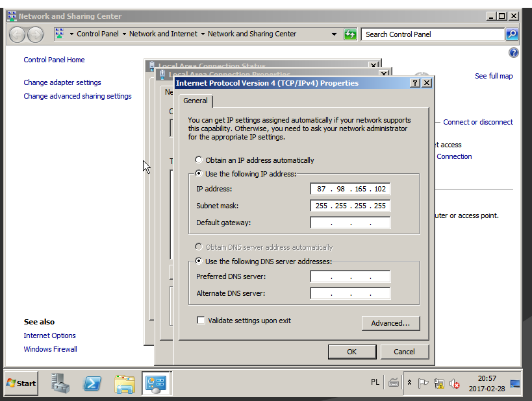Select Use the following DNS server addresses
Screen dimensions: 532x401
point(199,261)
